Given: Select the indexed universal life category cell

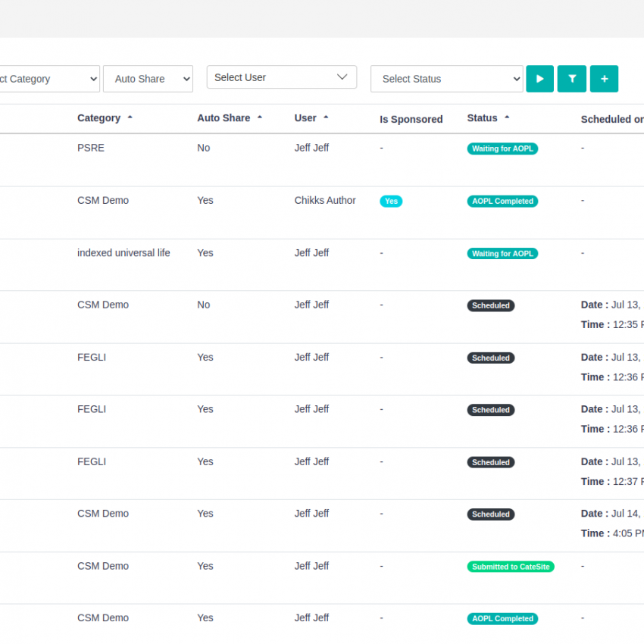Looking at the screenshot, I should tap(123, 253).
